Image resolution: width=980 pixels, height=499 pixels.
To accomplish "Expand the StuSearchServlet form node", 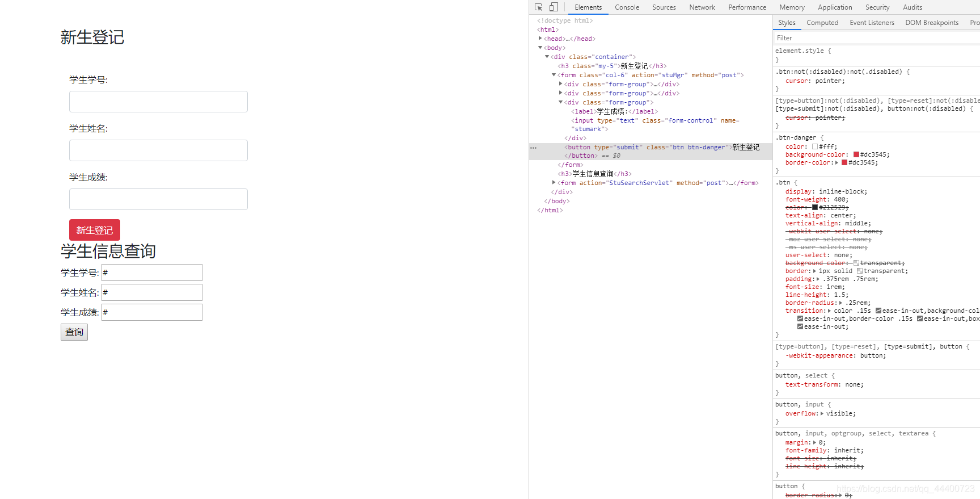I will 554,183.
